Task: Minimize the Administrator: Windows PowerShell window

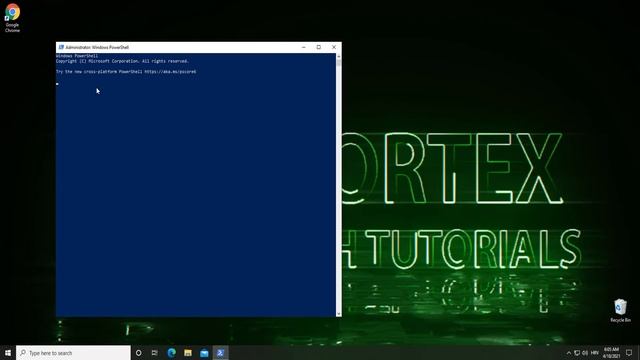Action: point(304,47)
